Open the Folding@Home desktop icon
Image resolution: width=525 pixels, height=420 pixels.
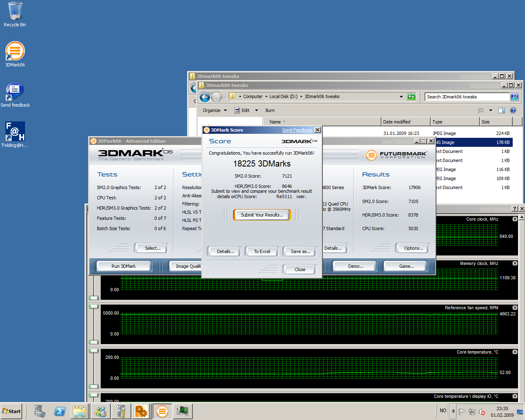click(15, 135)
